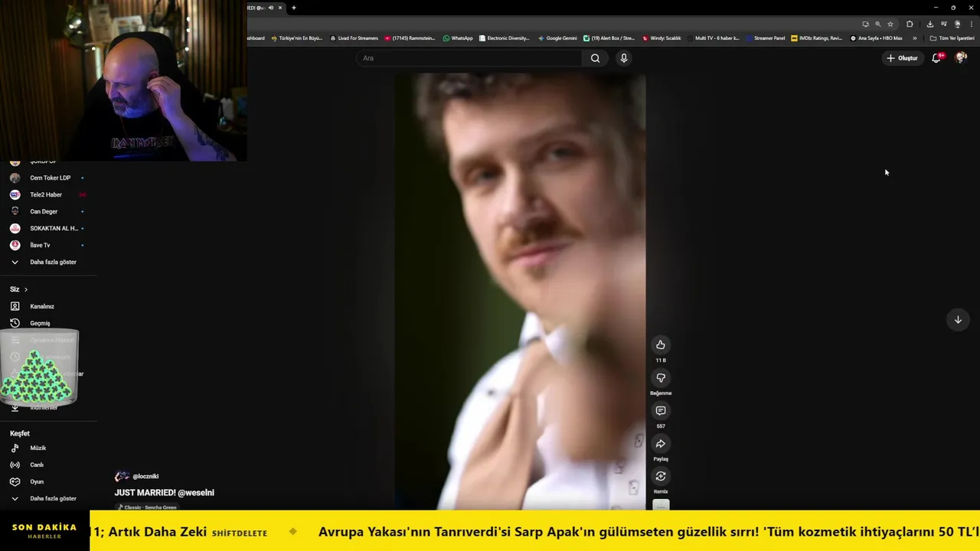Expand the Siz section chevron

(x=26, y=289)
